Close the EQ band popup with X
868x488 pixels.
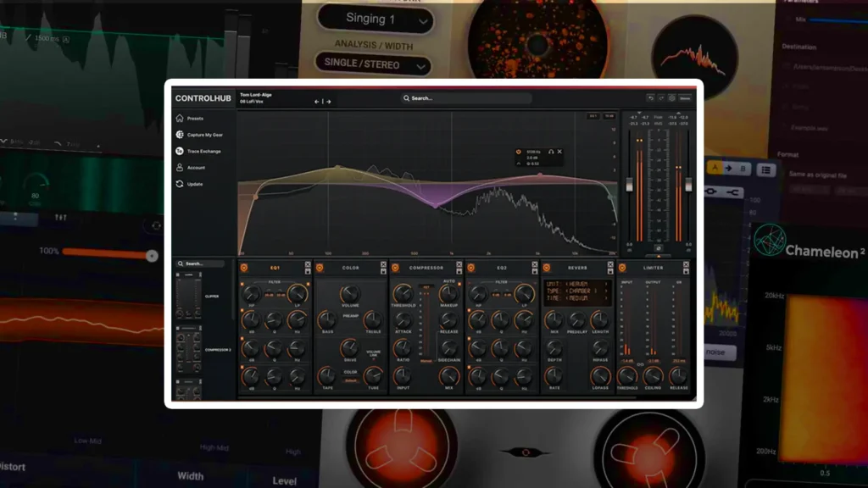click(559, 152)
